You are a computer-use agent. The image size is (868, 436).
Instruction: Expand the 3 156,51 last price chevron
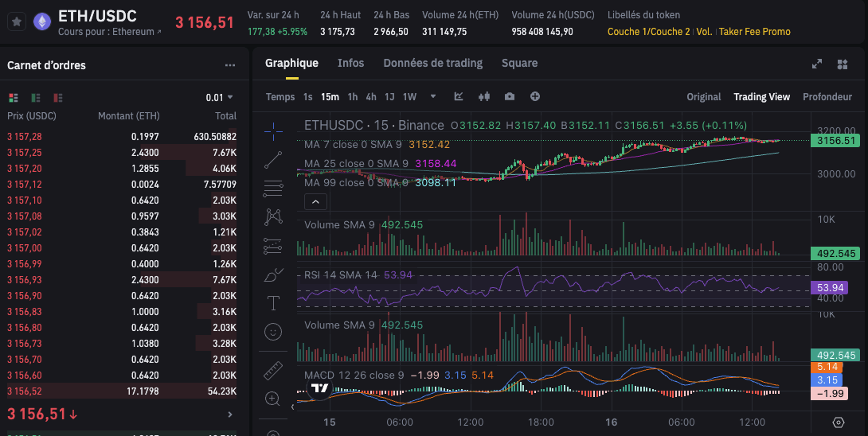pos(230,415)
